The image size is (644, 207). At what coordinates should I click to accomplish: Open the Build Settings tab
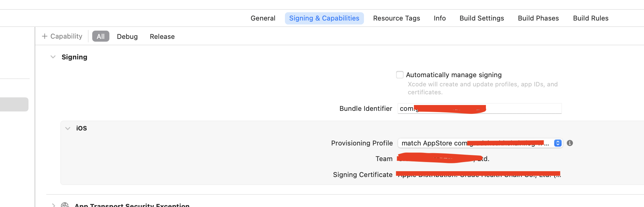[482, 18]
